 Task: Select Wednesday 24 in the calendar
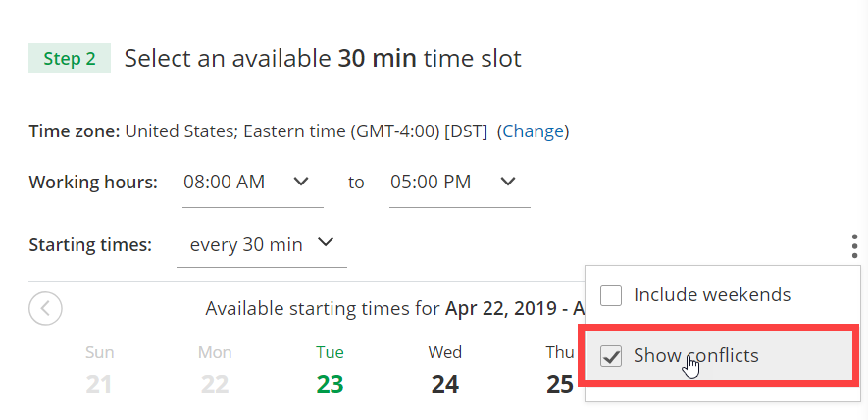[x=444, y=370]
